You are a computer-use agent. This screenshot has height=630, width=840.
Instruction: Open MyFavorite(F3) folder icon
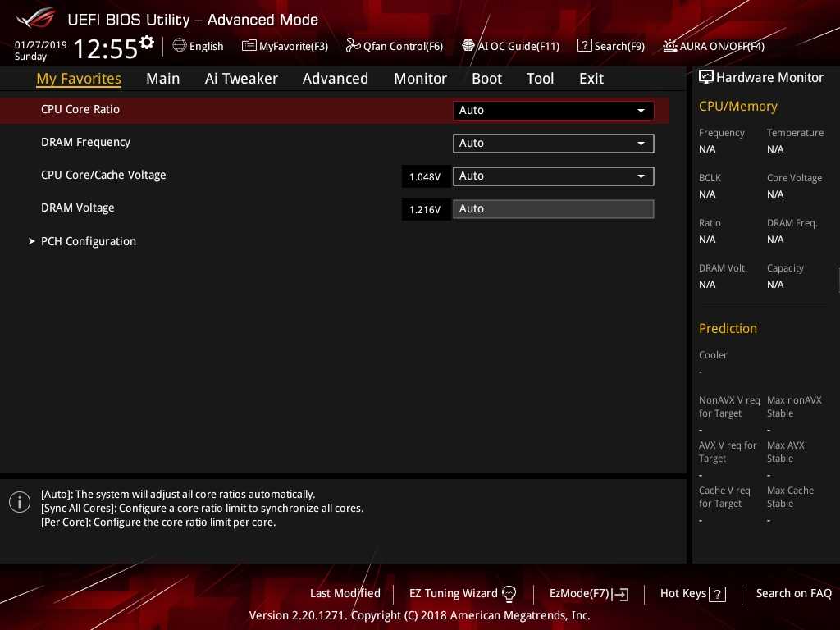tap(249, 46)
